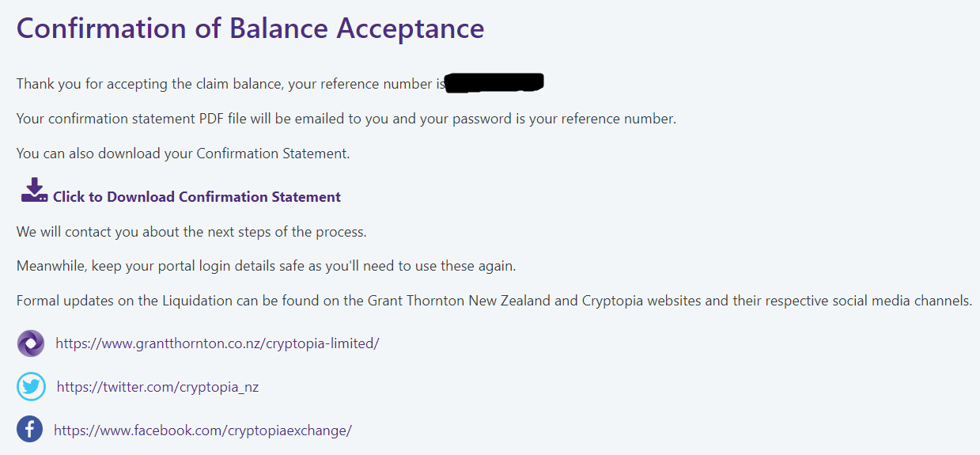Click the download tray icon

tap(34, 191)
